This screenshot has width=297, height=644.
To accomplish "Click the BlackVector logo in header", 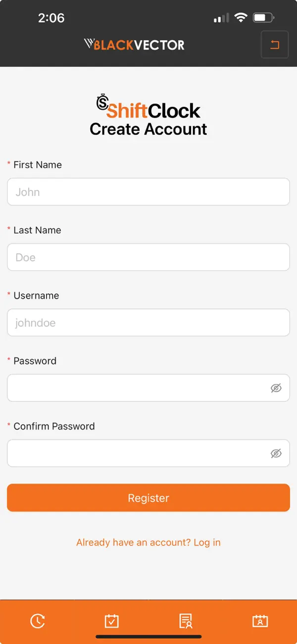I will 134,45.
